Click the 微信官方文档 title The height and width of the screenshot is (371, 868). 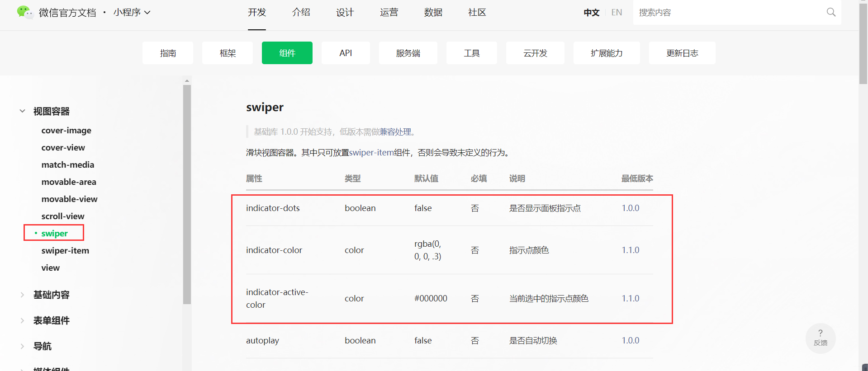point(67,12)
